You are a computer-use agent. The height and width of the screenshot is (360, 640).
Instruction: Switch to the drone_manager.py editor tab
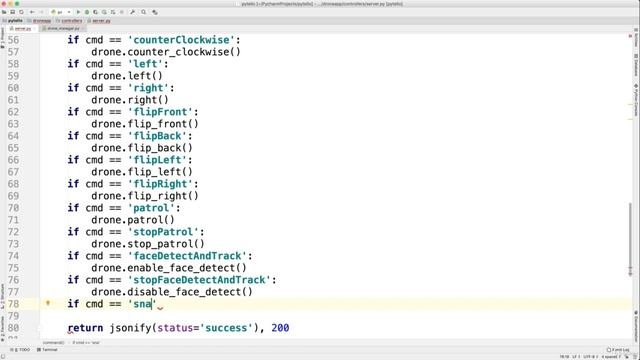coord(63,29)
